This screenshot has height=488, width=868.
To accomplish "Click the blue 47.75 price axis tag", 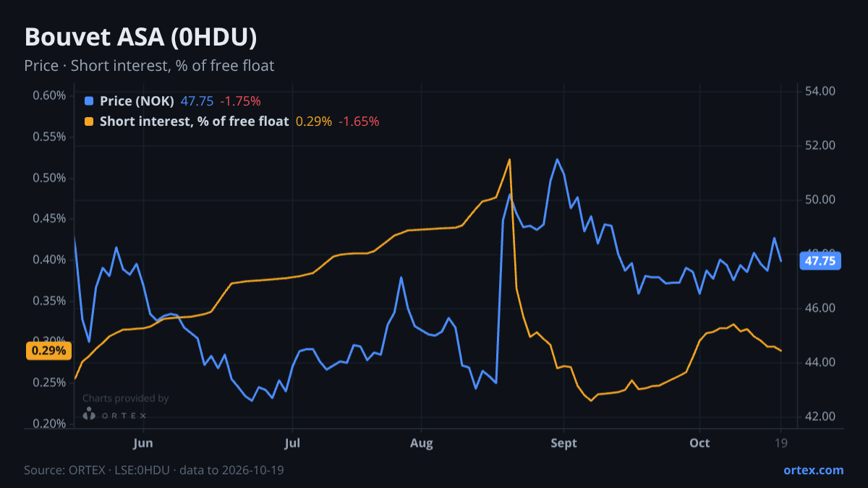I will pos(820,261).
